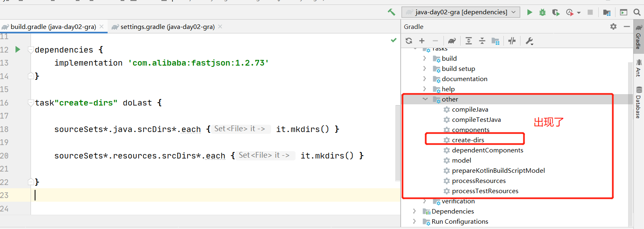This screenshot has width=644, height=229.
Task: Run with coverage icon
Action: [x=556, y=12]
